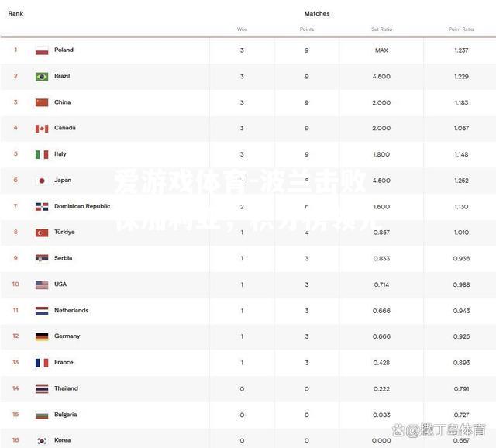Click the Rank header label

coord(15,13)
